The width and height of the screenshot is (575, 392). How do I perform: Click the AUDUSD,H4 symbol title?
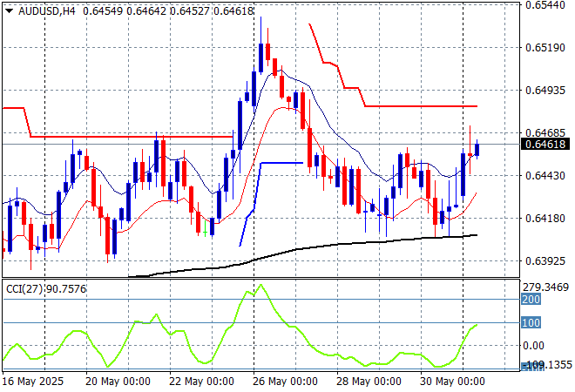(44, 9)
